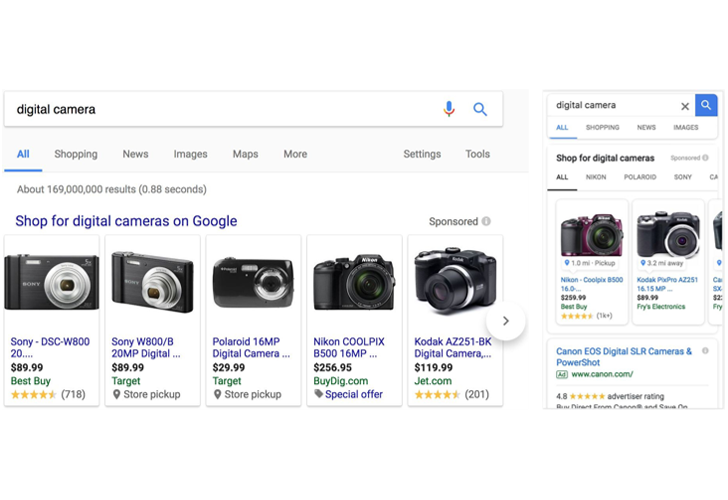Screen dimensions: 728x500
Task: Select the NIKON brand filter tab
Action: [596, 177]
